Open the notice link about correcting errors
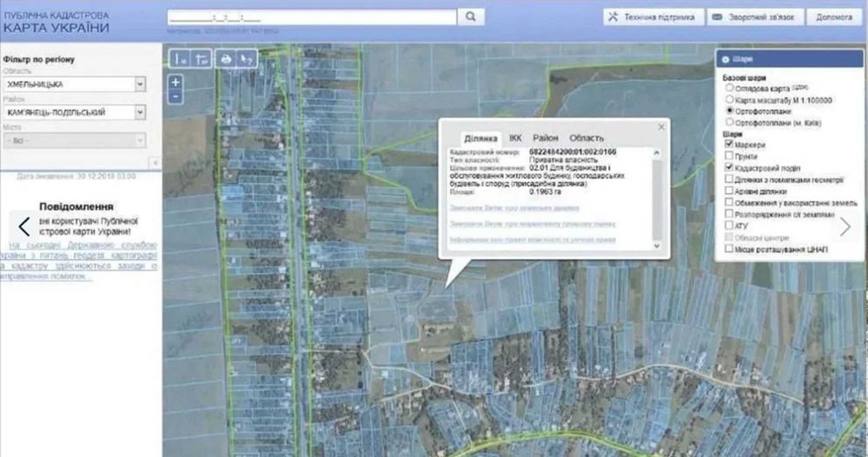Screen dimensions: 868x457 [x=78, y=261]
